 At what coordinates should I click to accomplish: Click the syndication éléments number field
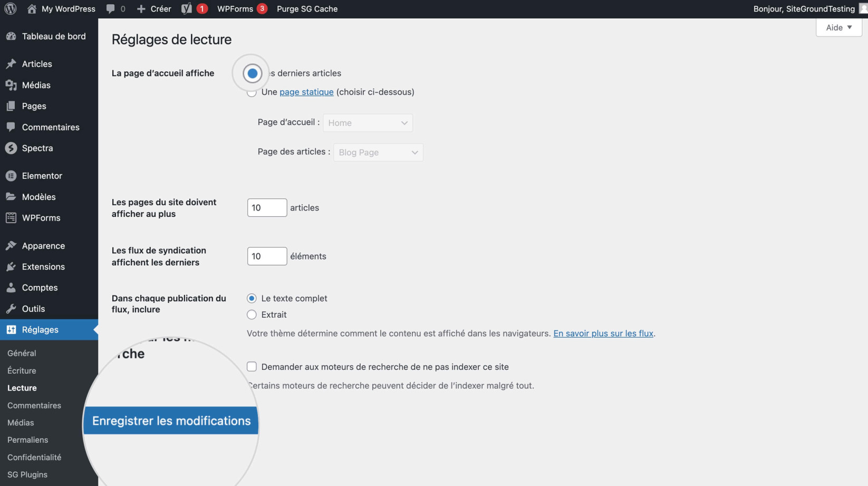click(267, 256)
